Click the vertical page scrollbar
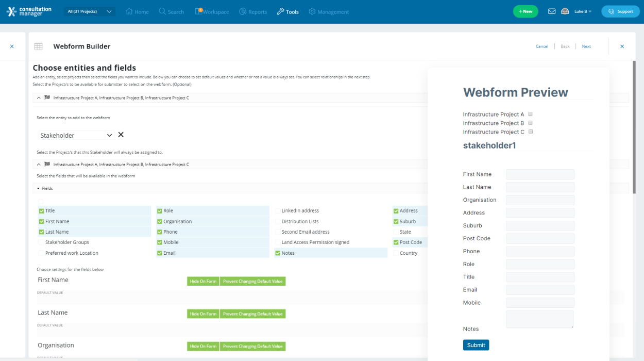The height and width of the screenshot is (361, 644). point(634,128)
